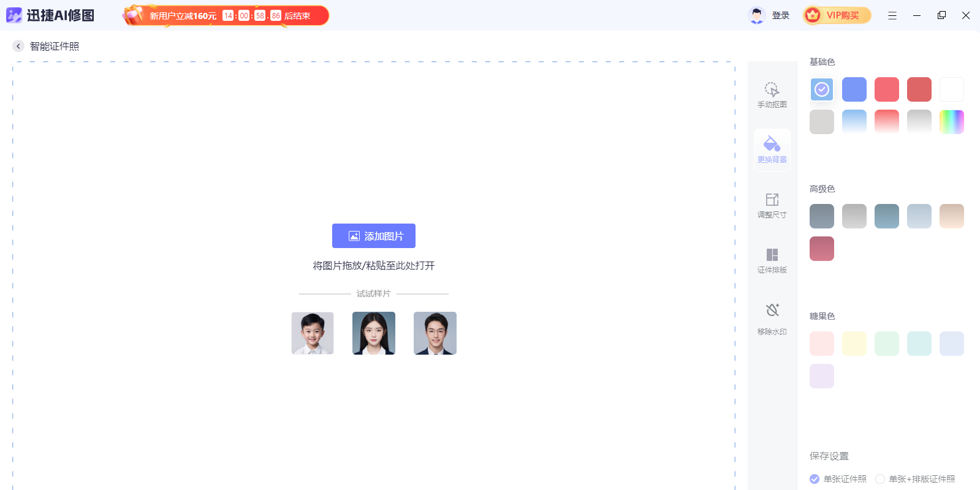The image size is (980, 490).
Task: Go back using the arrow beside 智能证件照
Action: 18,47
